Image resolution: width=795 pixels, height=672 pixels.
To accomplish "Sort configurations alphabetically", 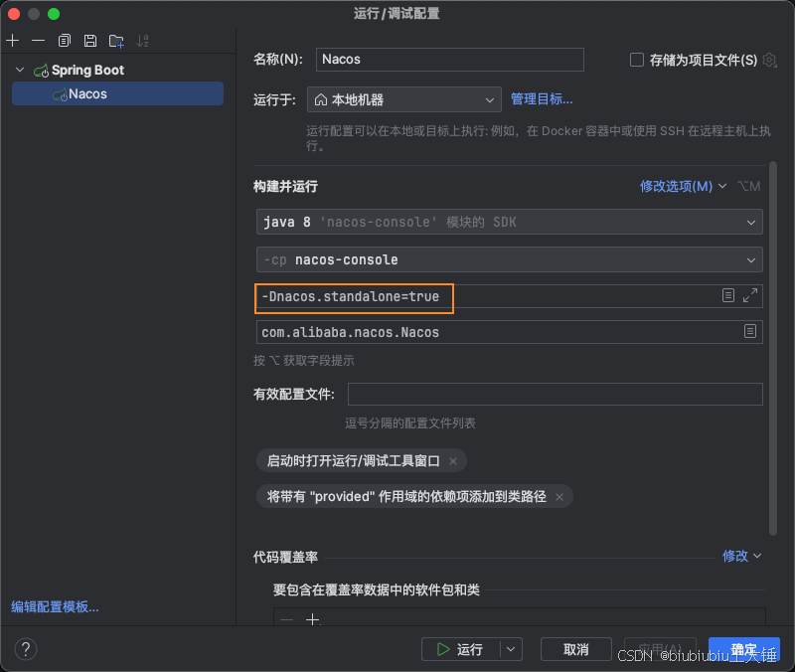I will 142,41.
